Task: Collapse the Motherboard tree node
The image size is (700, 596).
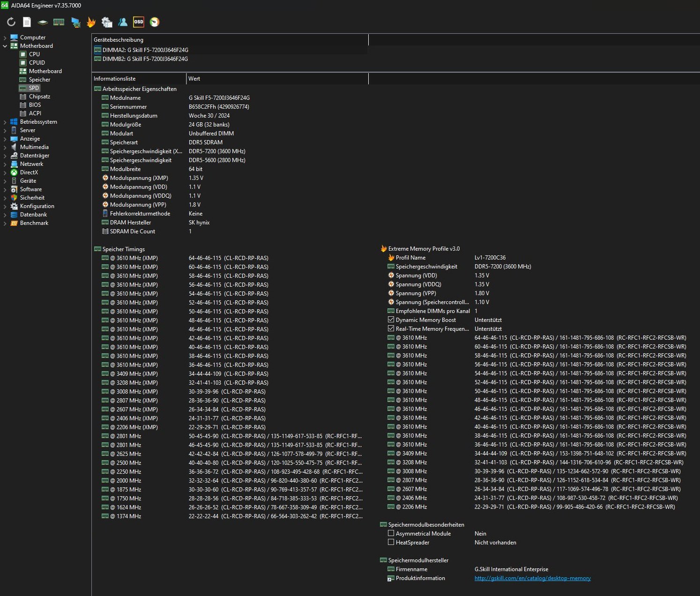Action: (x=5, y=46)
